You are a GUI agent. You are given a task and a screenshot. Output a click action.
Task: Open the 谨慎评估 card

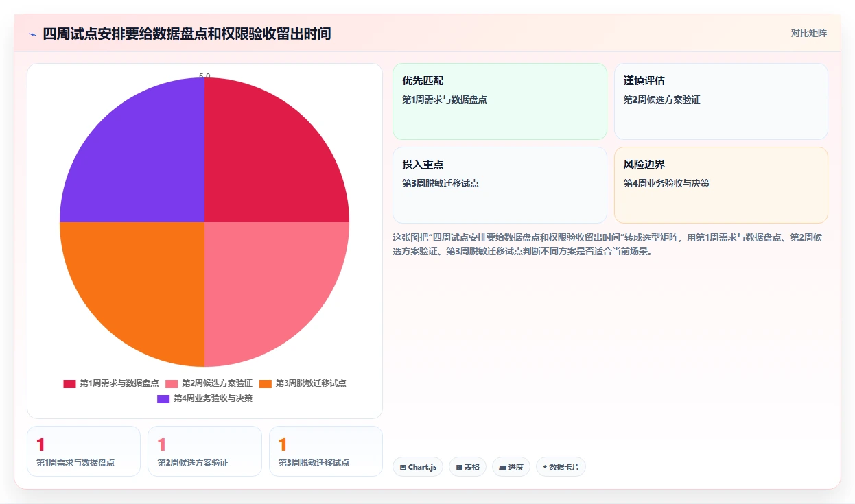[x=721, y=101]
